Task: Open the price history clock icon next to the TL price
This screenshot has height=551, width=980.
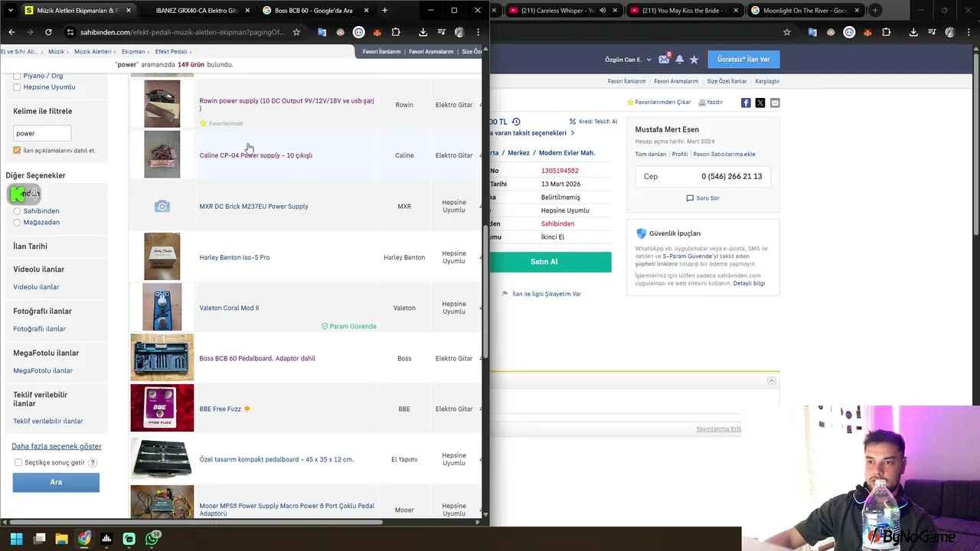Action: tap(516, 122)
